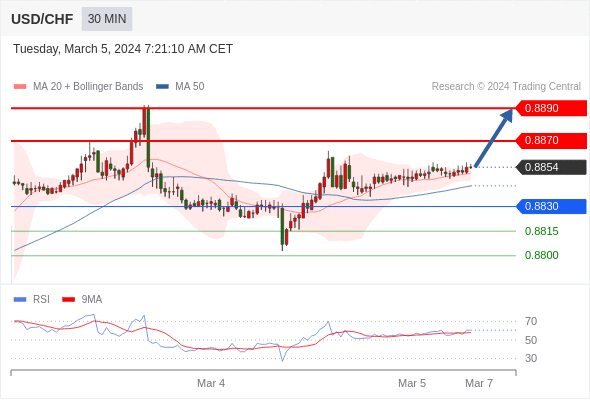Click the 0.8815 support level label
This screenshot has width=590, height=400.
click(x=541, y=231)
